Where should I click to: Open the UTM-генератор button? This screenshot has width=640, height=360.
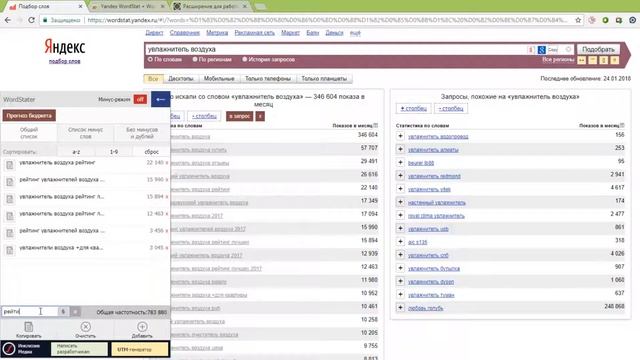tap(140, 349)
